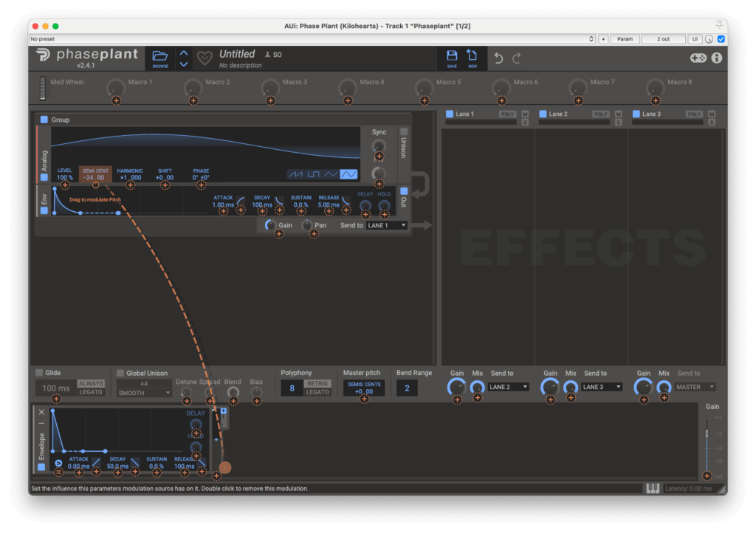Viewport: 756px width, 533px height.
Task: Click the Envelope retrigger mode arrow icon
Action: [58, 463]
